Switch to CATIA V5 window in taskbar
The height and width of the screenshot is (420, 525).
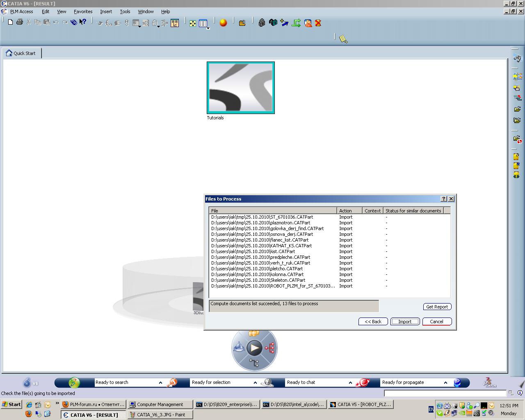(361, 404)
